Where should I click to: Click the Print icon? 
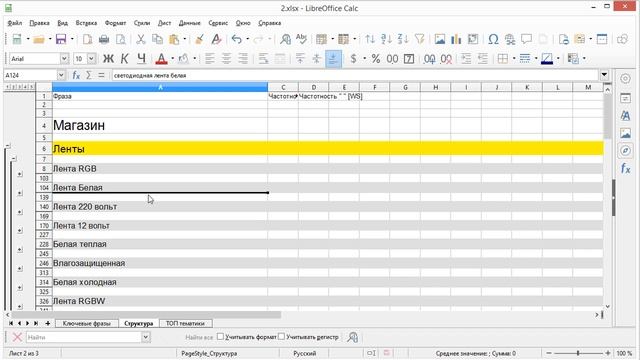pos(104,39)
